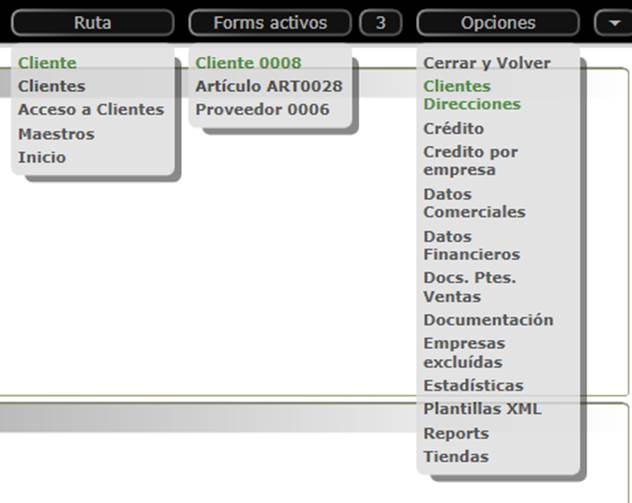Go to Acceso a Clientes
This screenshot has height=503, width=632.
(x=91, y=110)
